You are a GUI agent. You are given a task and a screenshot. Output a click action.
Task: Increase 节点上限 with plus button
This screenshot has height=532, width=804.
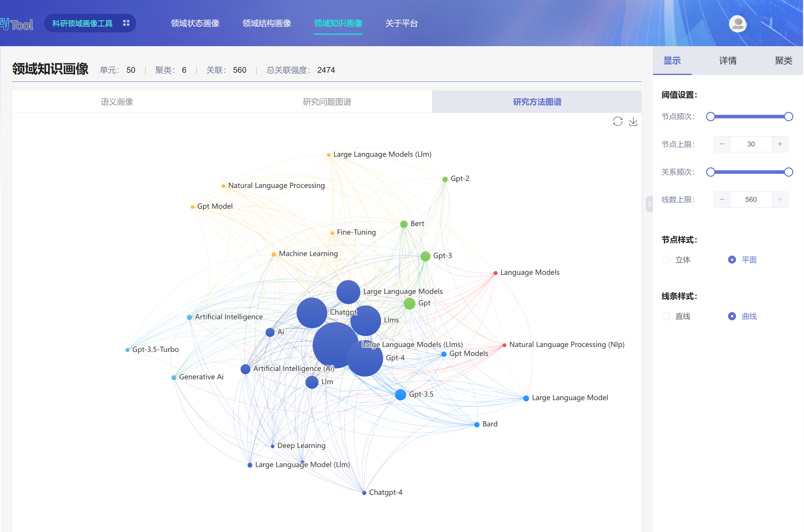click(780, 144)
